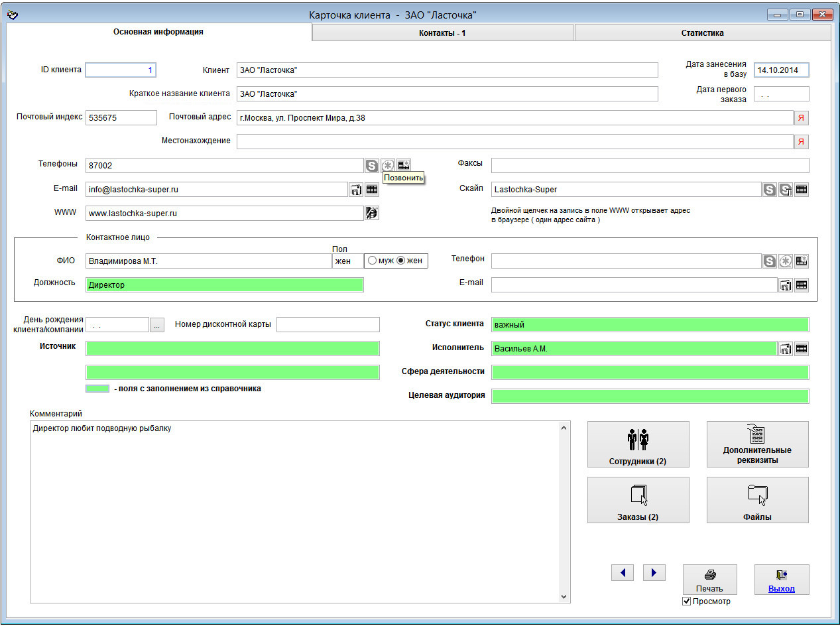
Task: Click the Выход button
Action: click(781, 580)
